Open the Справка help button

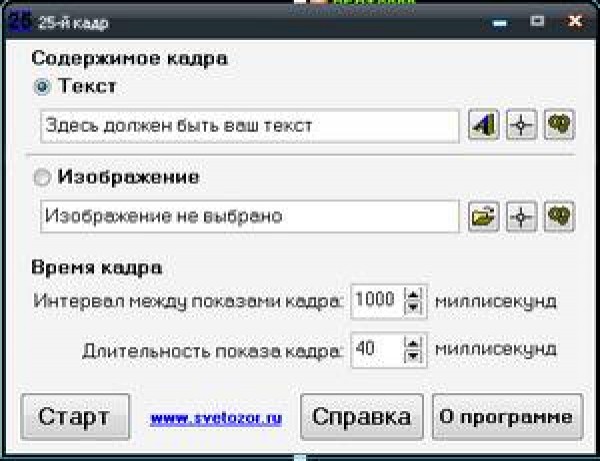click(362, 416)
